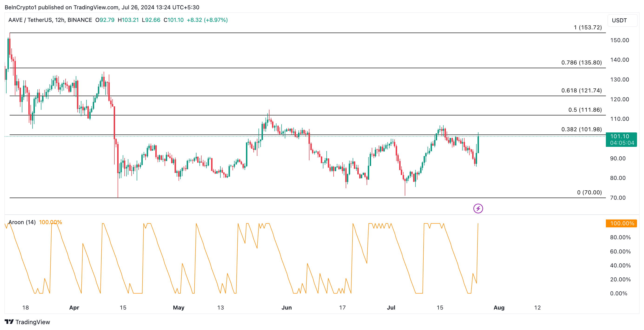Screen dimensions: 644x330
Task: Select the 0.786 (135.80) Fibonacci level label
Action: tap(581, 63)
